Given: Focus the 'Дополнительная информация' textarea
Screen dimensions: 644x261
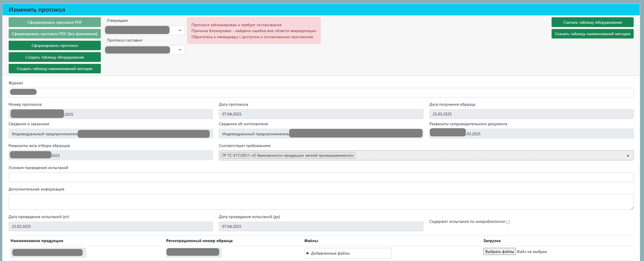Looking at the screenshot, I should tap(321, 202).
